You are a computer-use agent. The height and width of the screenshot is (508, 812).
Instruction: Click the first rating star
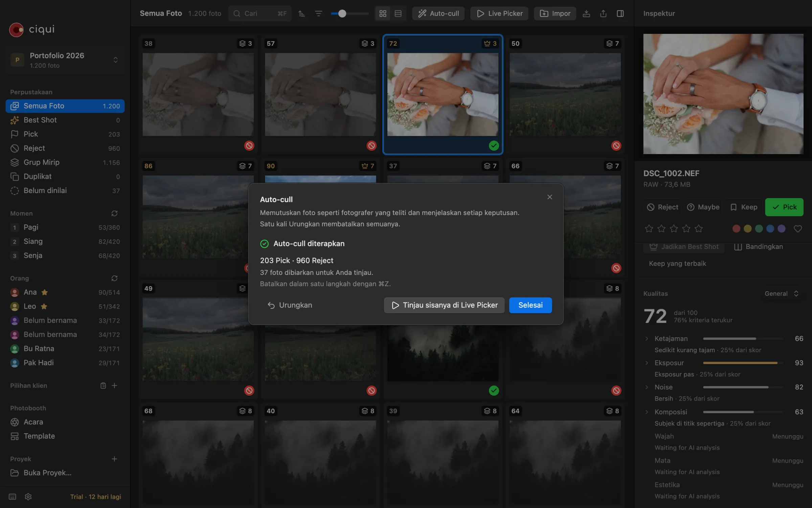pyautogui.click(x=649, y=229)
